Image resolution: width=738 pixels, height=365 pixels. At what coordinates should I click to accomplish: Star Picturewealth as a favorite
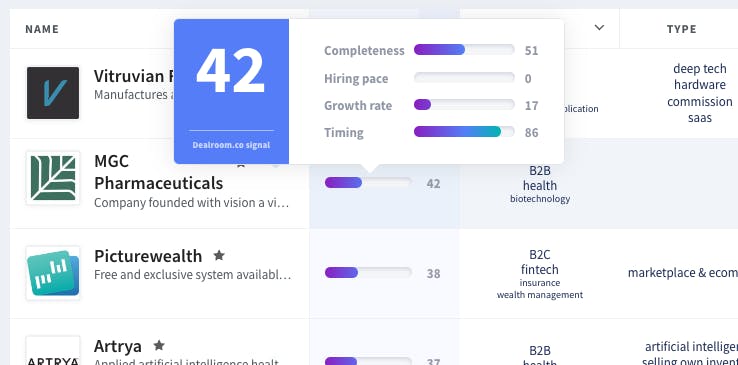[x=219, y=255]
